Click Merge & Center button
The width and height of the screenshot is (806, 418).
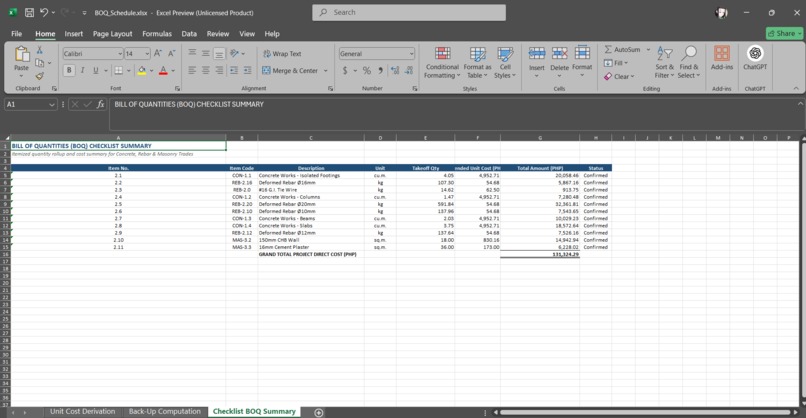290,70
